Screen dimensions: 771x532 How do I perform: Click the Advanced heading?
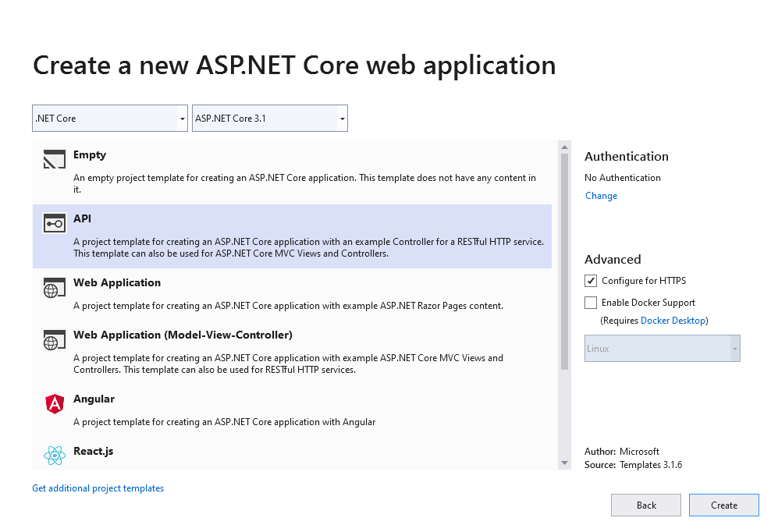(x=613, y=259)
